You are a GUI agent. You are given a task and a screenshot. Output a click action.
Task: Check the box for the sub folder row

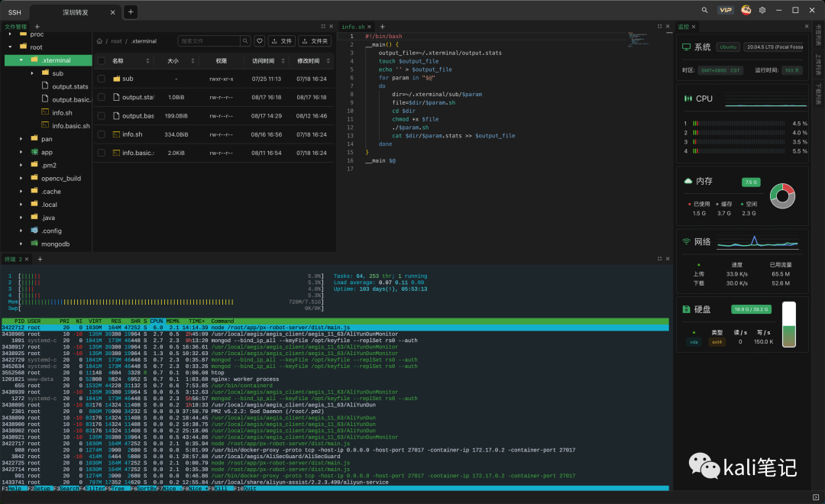(102, 79)
